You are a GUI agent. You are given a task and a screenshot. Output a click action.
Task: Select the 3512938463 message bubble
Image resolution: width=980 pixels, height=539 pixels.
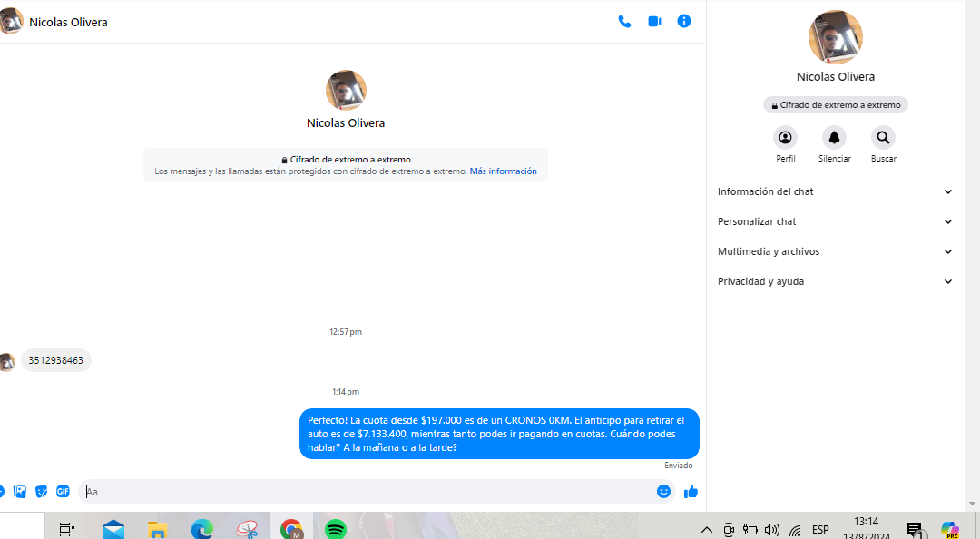coord(55,360)
